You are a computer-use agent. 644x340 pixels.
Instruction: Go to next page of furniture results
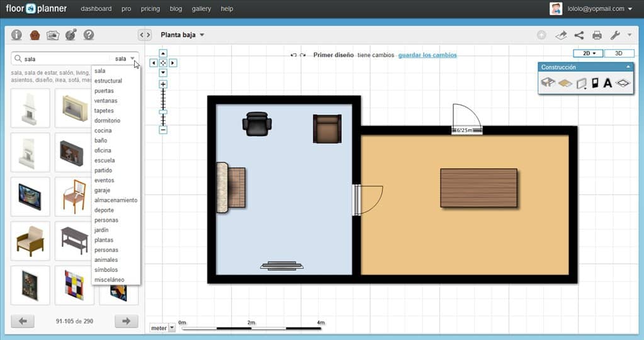[x=127, y=321]
